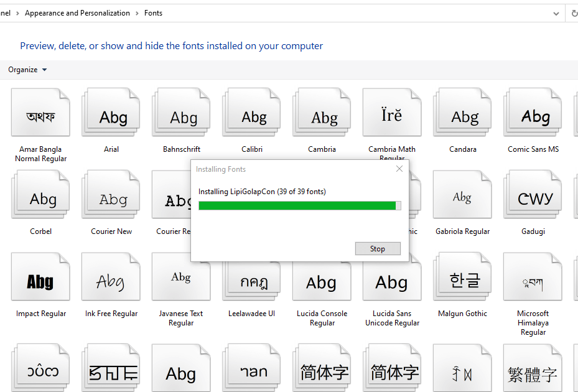Stop the font installation
This screenshot has height=392, width=578.
point(378,249)
